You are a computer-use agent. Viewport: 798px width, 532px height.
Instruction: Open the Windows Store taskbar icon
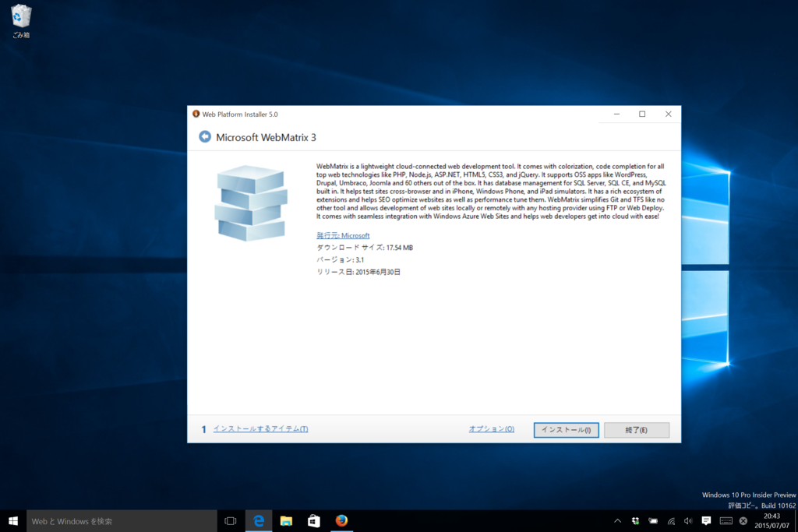313,521
